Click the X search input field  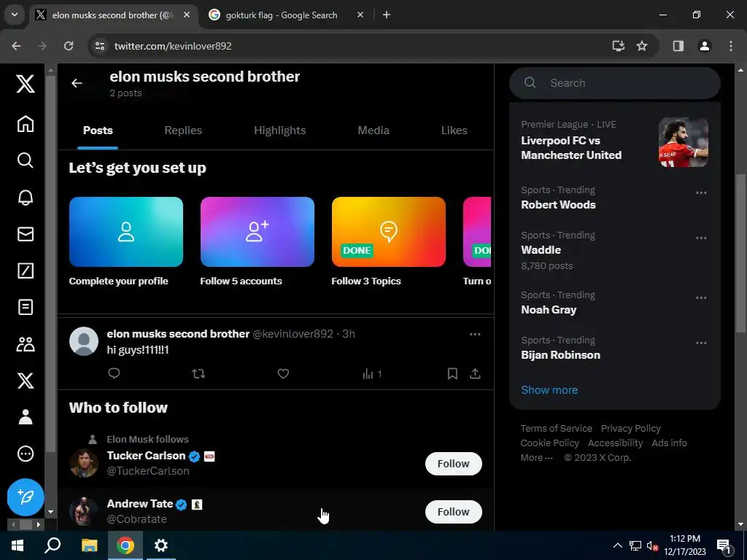(x=614, y=83)
